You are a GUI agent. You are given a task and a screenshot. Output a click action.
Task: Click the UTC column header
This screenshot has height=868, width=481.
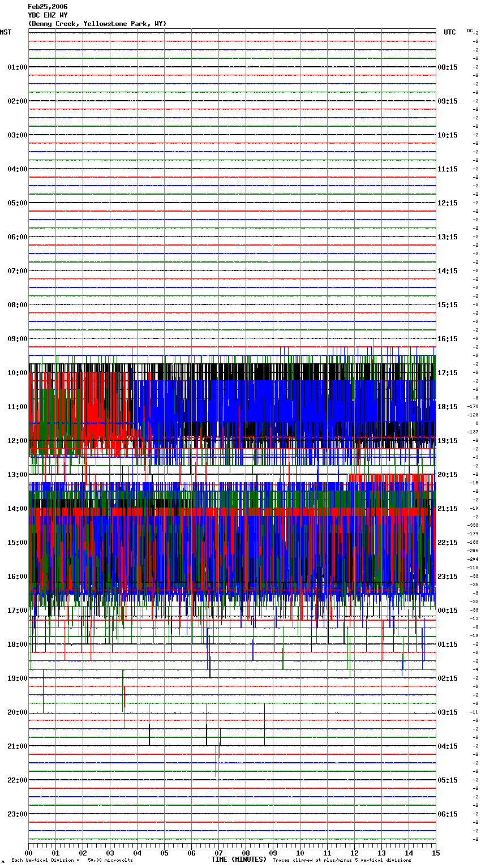(x=450, y=32)
